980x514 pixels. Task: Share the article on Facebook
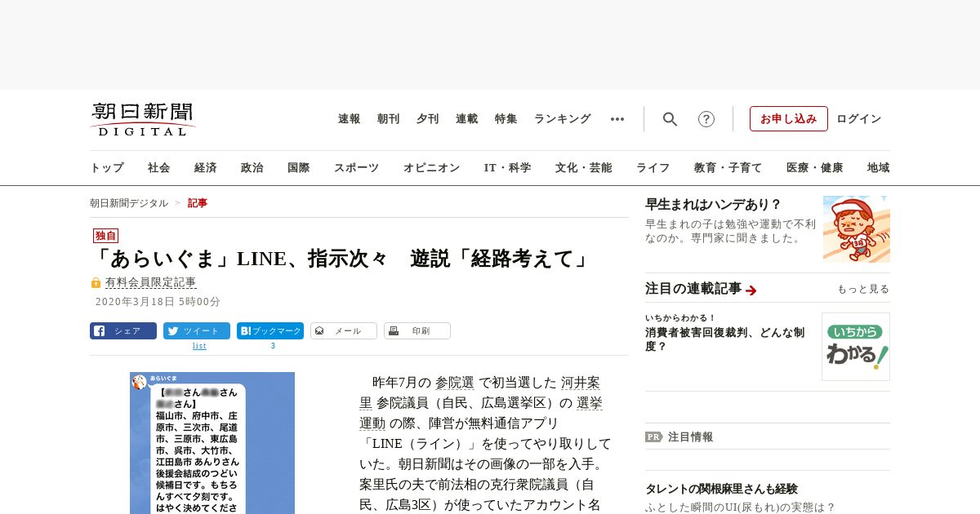pos(123,331)
